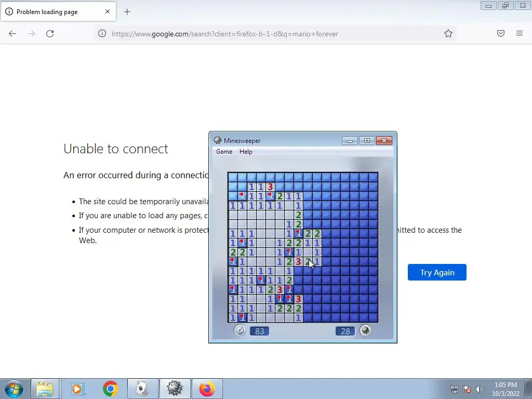
Task: Click the Minesweeper title bar mine icon
Action: [x=218, y=140]
